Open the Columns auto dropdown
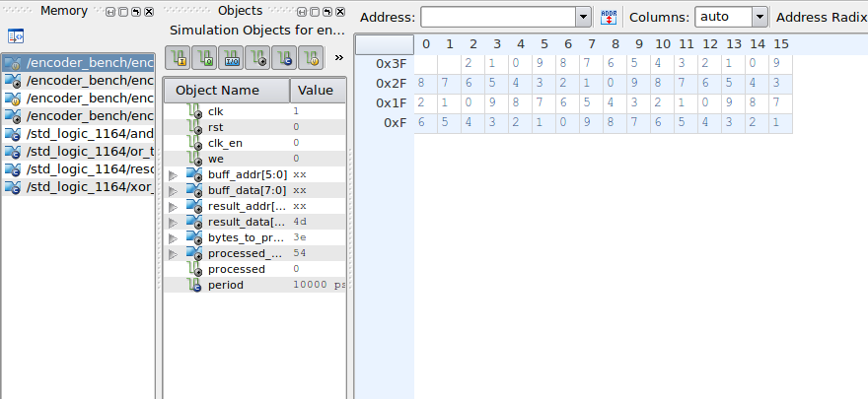Screen dimensions: 868x399 pyautogui.click(x=760, y=17)
